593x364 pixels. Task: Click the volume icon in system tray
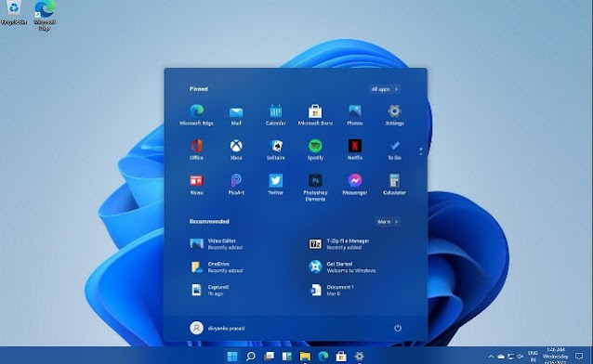tap(521, 356)
